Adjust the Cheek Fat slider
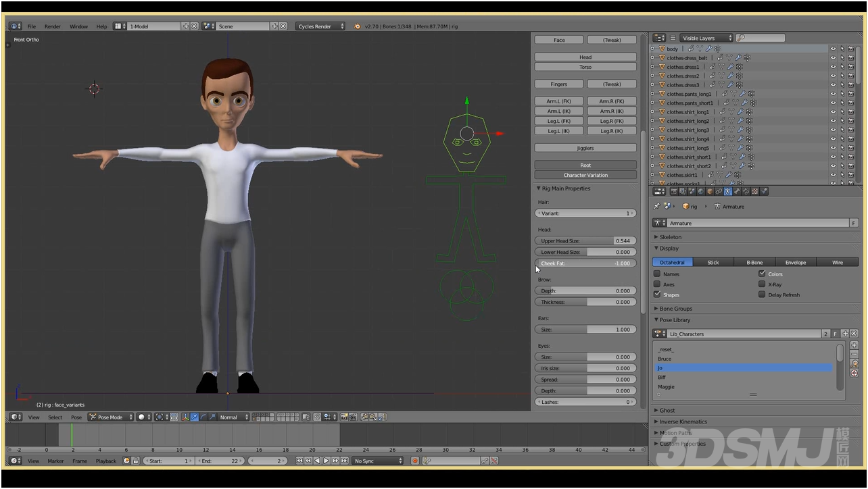The height and width of the screenshot is (489, 868). (x=585, y=263)
